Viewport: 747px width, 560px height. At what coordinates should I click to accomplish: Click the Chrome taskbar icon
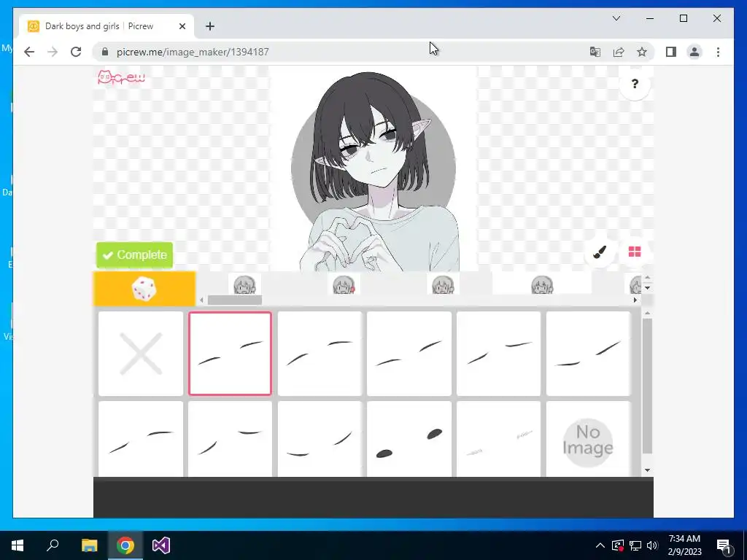[125, 545]
